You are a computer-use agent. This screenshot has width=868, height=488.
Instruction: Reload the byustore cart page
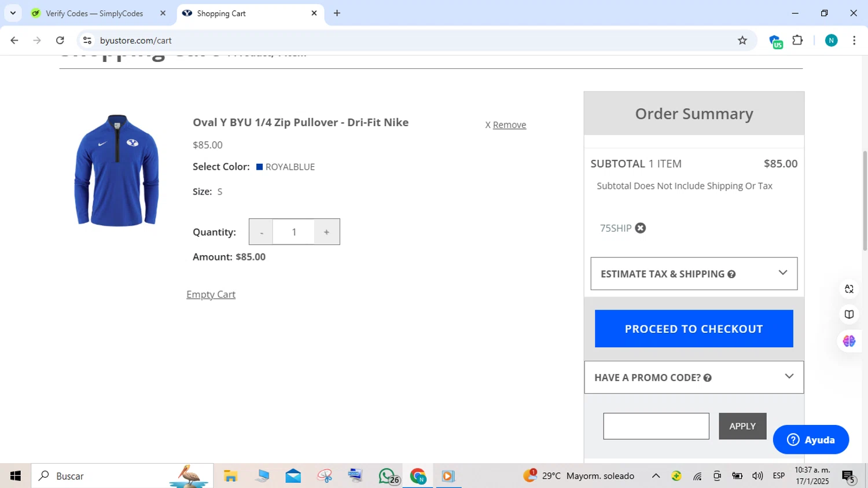[x=60, y=41]
